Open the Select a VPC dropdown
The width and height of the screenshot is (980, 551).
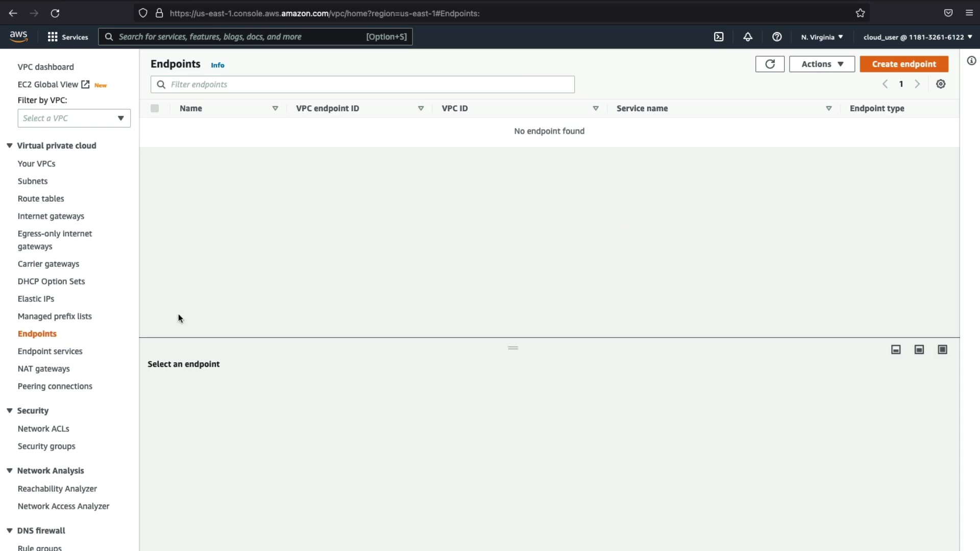[x=74, y=118]
